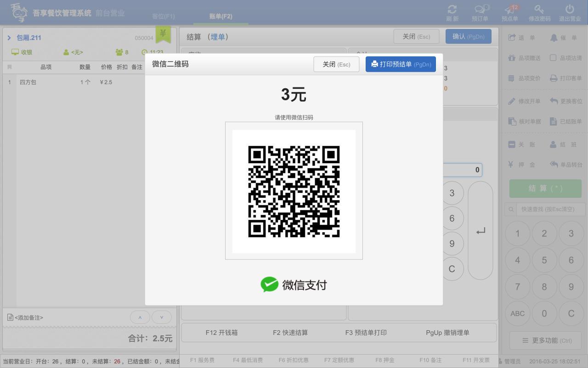Click guest count 8 people icon

tap(119, 52)
